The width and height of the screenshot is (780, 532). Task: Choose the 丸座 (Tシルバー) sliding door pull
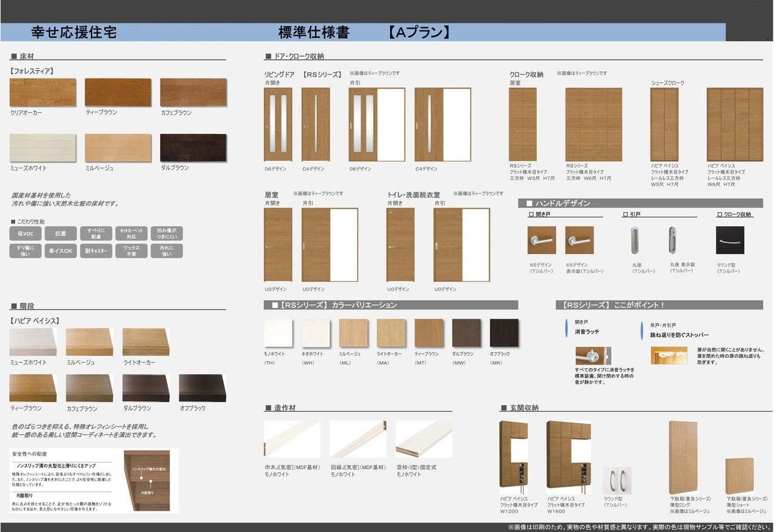(635, 240)
